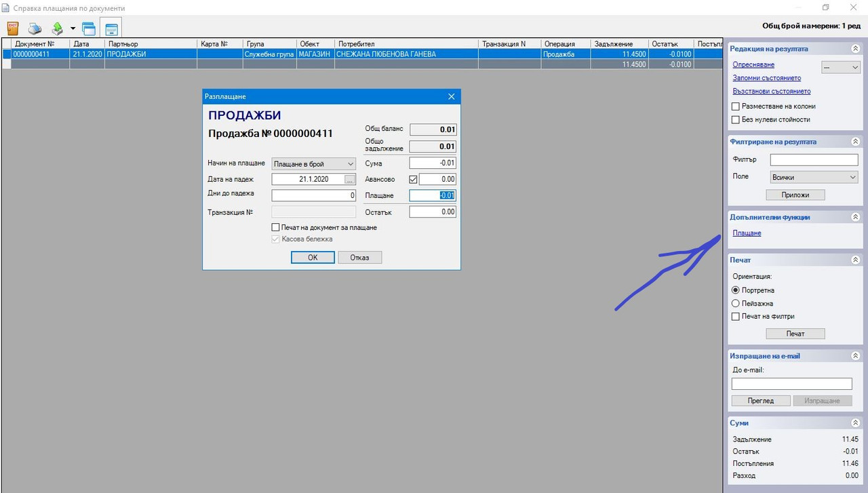868x493 pixels.
Task: Click the Задължение column header
Action: point(619,44)
